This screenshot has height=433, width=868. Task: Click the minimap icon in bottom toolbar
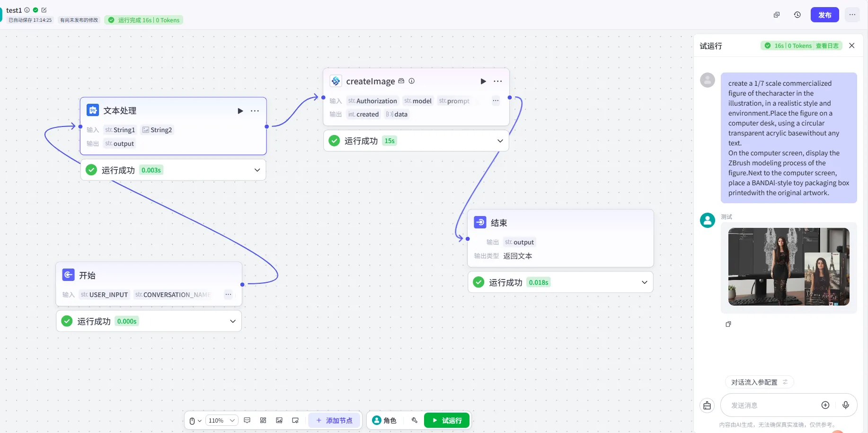pyautogui.click(x=295, y=420)
